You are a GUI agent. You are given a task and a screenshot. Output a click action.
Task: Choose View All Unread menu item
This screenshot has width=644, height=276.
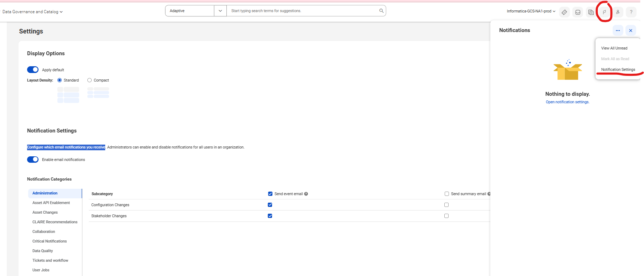coord(614,48)
